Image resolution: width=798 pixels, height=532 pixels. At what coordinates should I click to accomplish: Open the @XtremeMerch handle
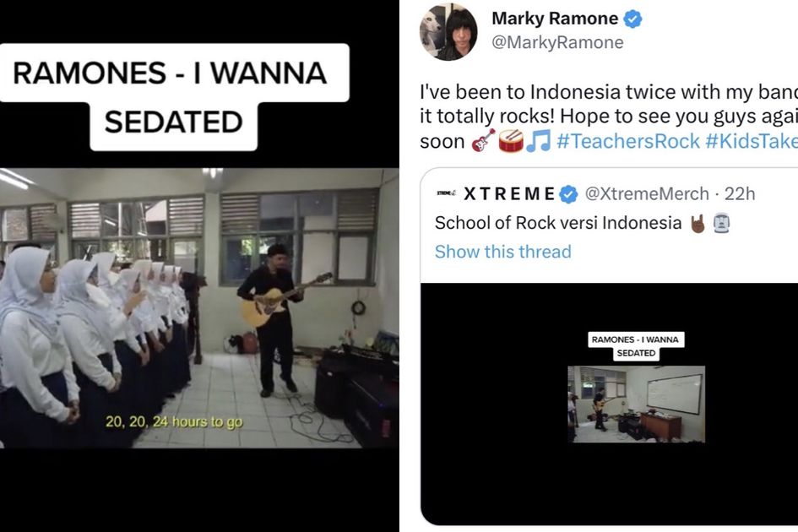pyautogui.click(x=647, y=194)
